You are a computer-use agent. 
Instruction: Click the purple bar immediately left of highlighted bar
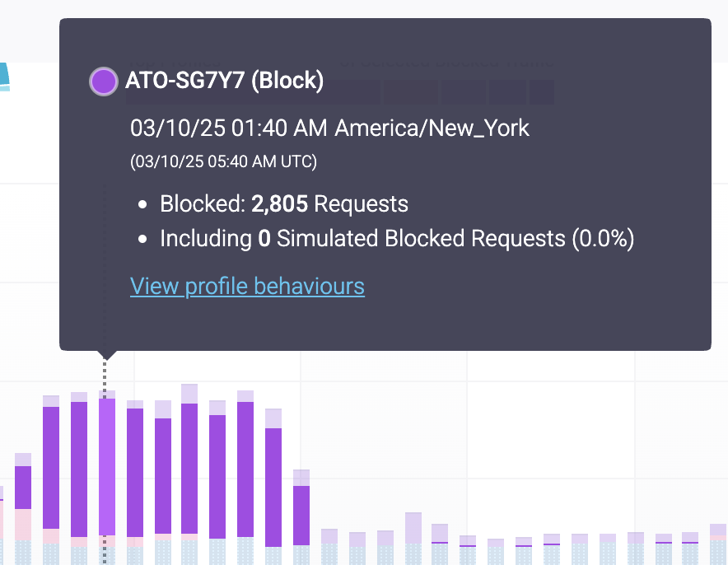click(79, 468)
